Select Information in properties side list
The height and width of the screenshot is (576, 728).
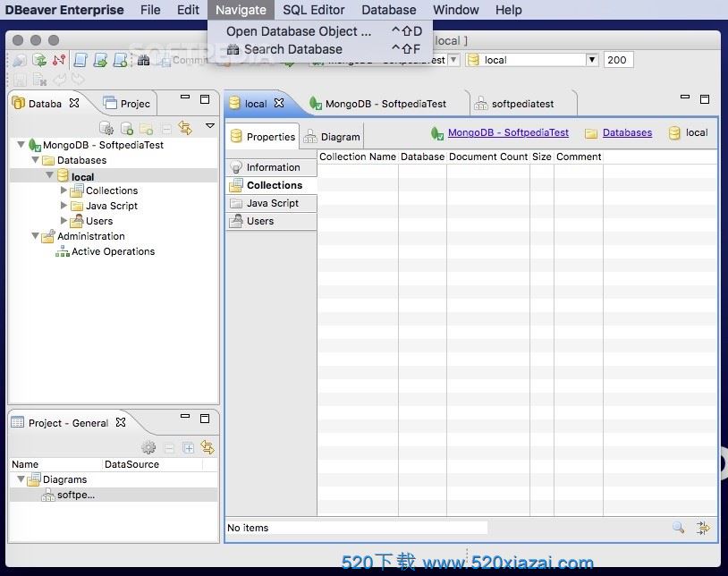[x=272, y=167]
